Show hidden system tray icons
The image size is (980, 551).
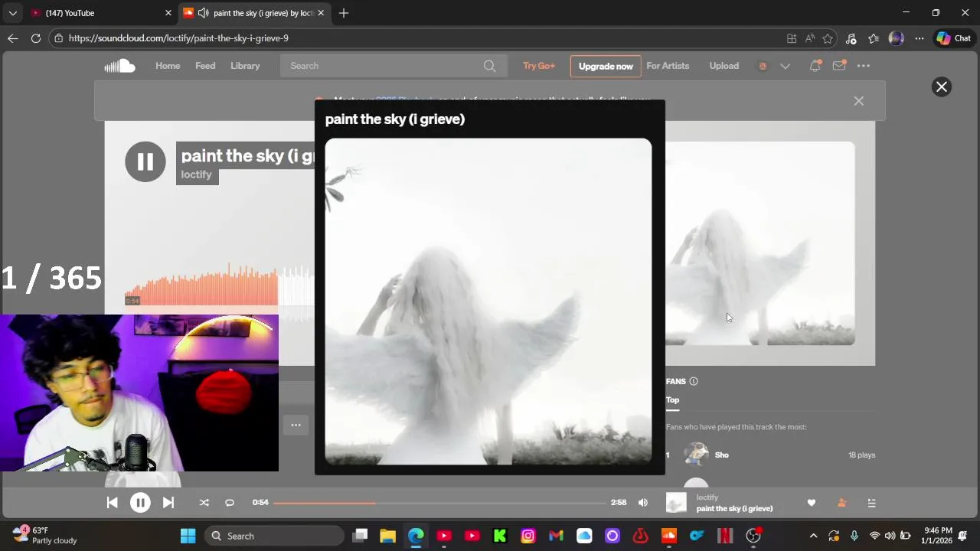pyautogui.click(x=813, y=536)
